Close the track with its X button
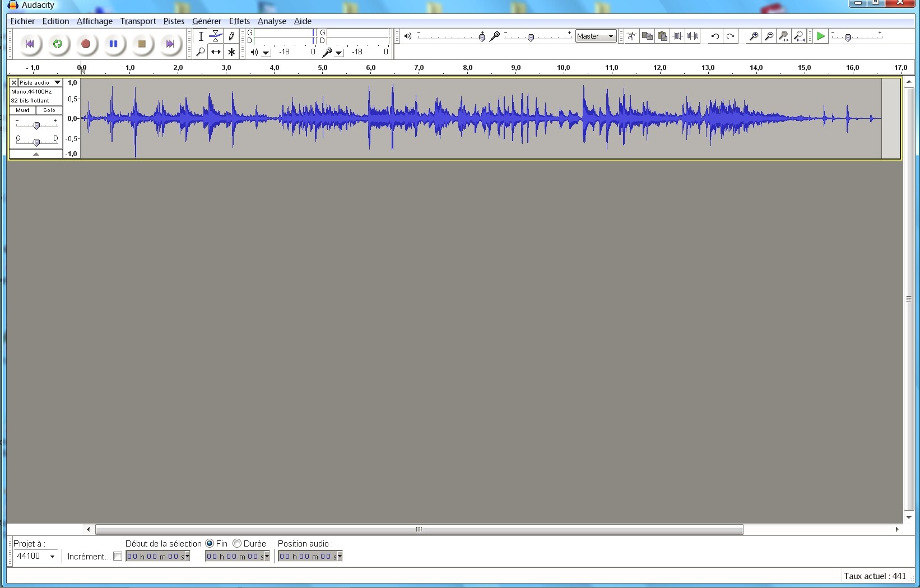 pos(14,82)
